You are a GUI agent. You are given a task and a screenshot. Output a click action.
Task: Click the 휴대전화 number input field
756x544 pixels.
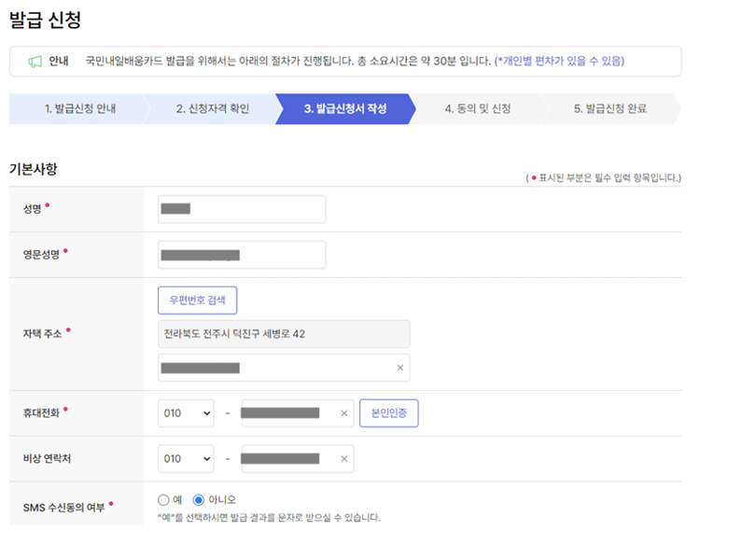[x=298, y=413]
